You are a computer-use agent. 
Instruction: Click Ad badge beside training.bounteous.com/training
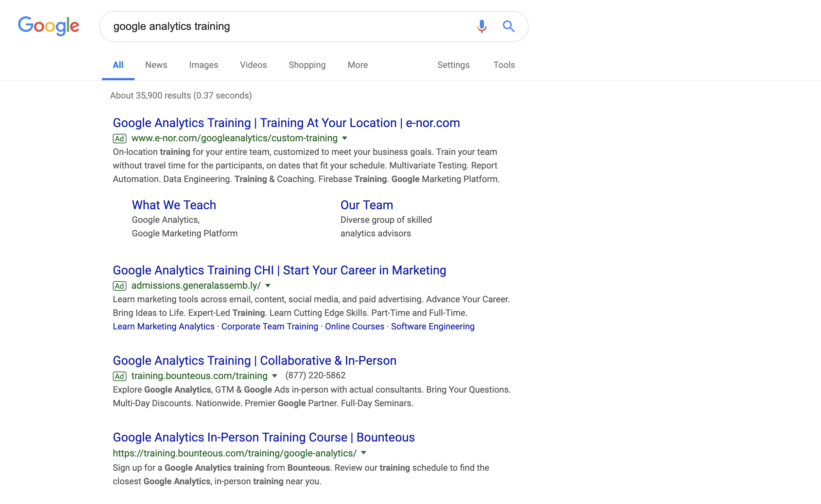120,376
